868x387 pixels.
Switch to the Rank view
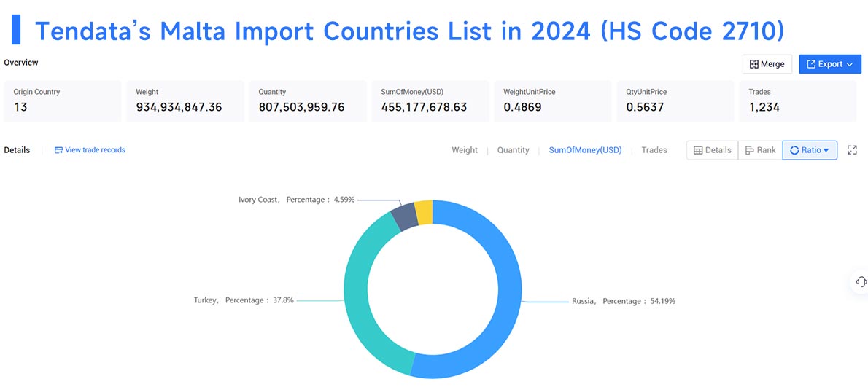[760, 150]
